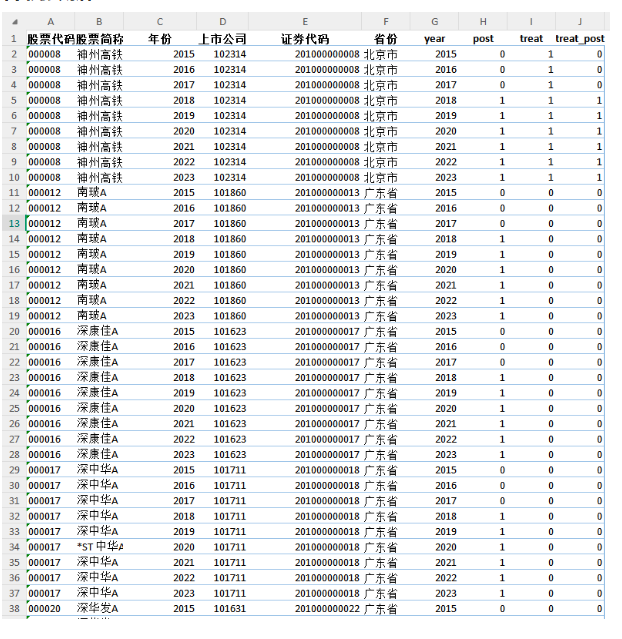Select row 20 header
The height and width of the screenshot is (639, 622).
coord(14,331)
